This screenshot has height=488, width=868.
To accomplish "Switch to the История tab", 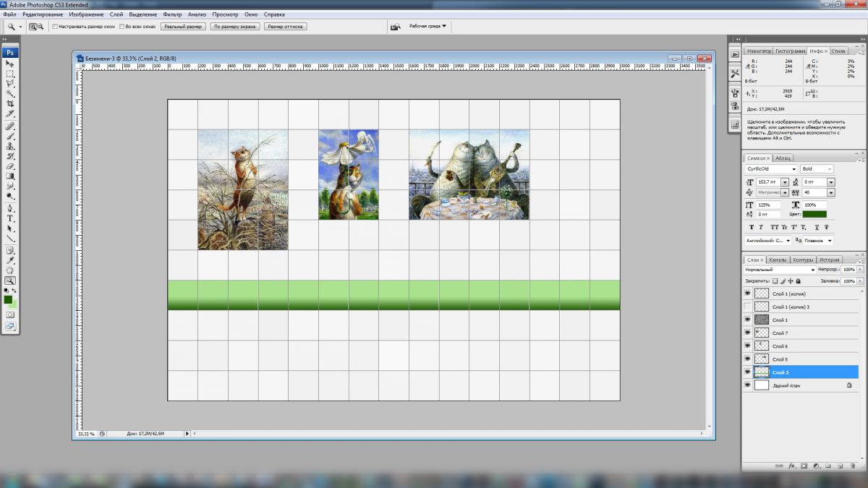I will 830,260.
